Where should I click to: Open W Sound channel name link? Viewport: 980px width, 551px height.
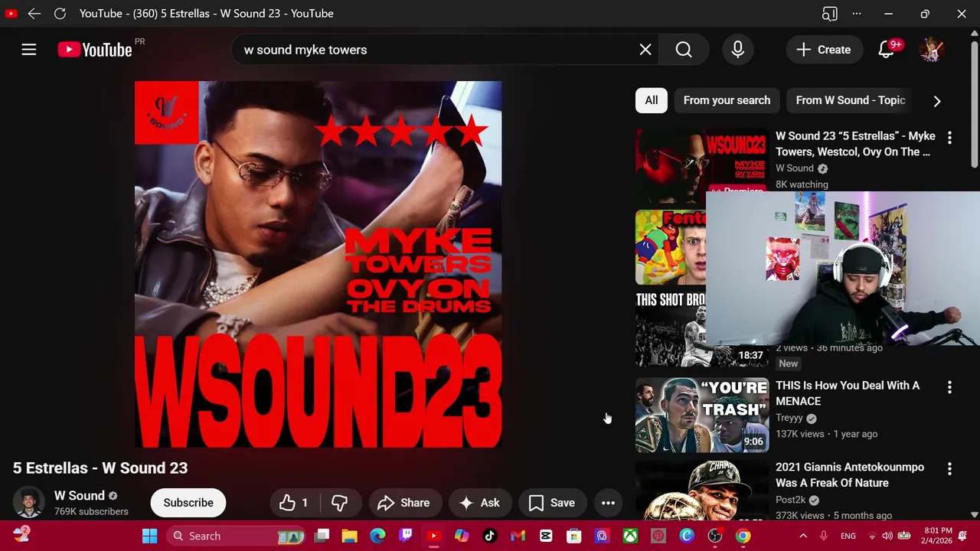point(80,496)
